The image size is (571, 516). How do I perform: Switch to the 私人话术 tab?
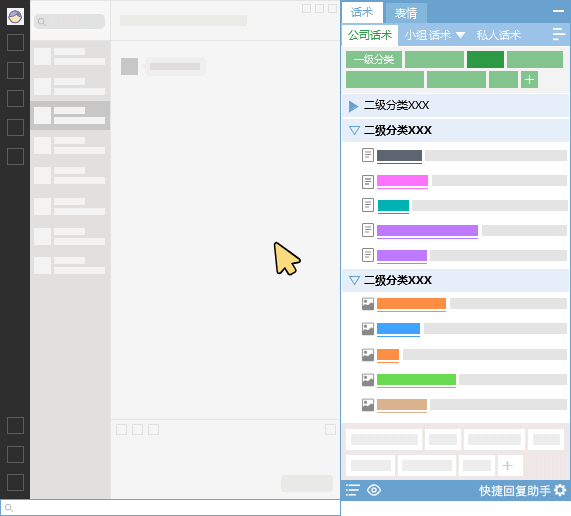click(x=499, y=35)
